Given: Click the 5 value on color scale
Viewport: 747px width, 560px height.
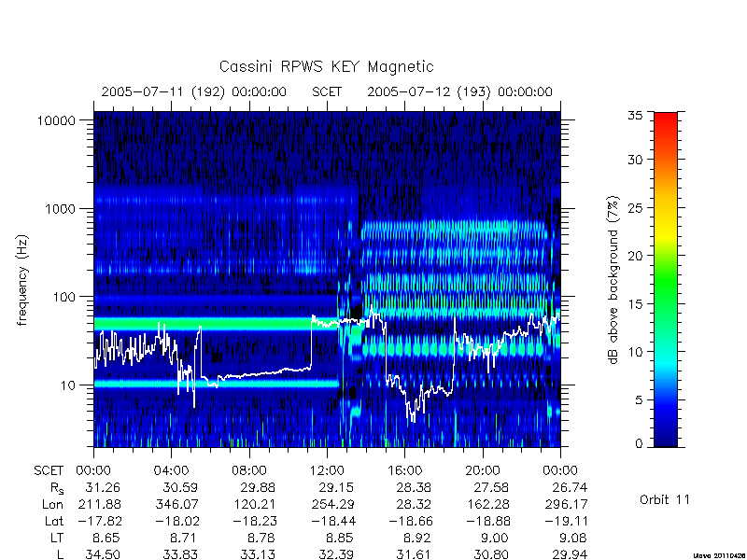Looking at the screenshot, I should [639, 400].
